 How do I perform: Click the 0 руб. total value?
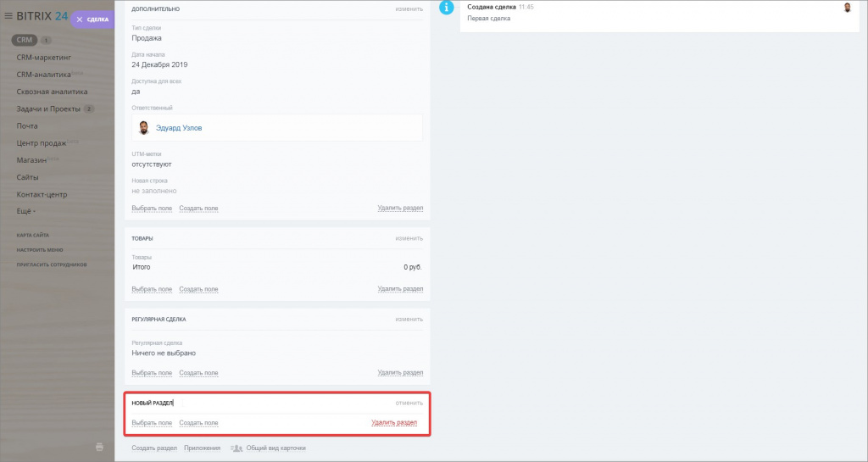(413, 267)
